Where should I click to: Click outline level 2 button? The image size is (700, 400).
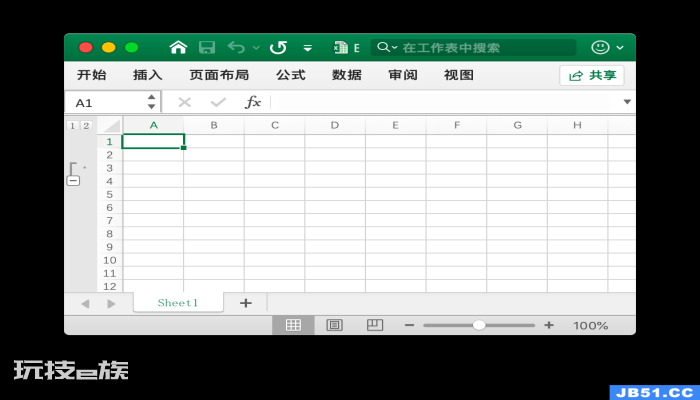pyautogui.click(x=86, y=125)
